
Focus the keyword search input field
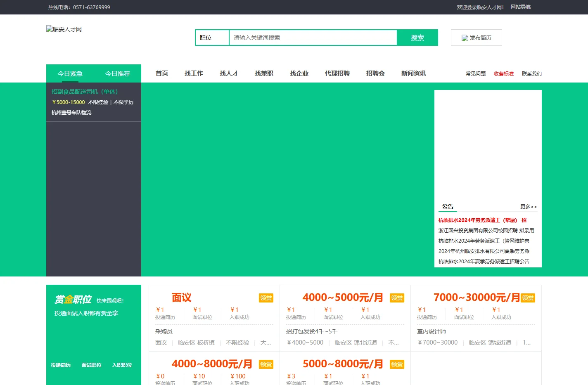click(x=313, y=38)
